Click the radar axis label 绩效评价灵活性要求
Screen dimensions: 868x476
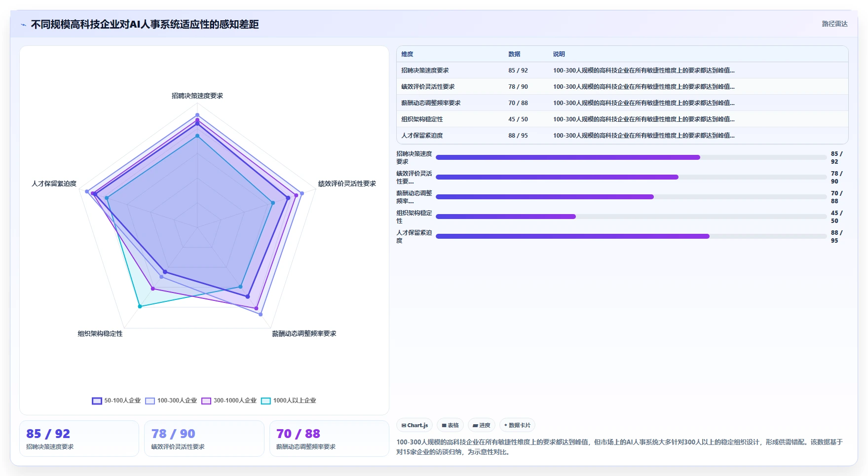click(347, 183)
